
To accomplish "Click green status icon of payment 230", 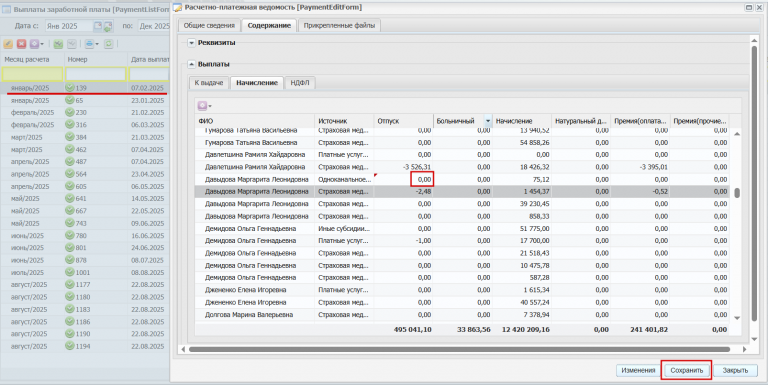I will pyautogui.click(x=70, y=112).
